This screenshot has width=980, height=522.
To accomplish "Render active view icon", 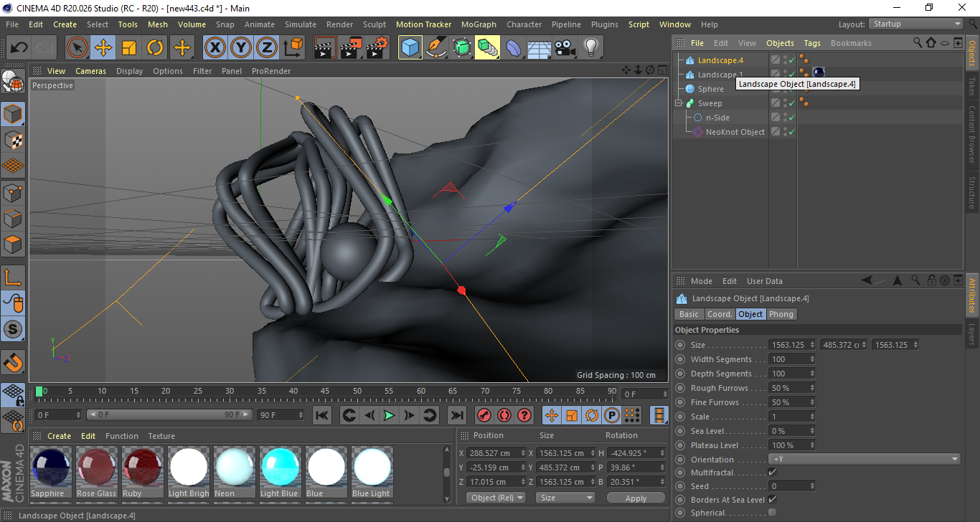I will click(x=326, y=48).
